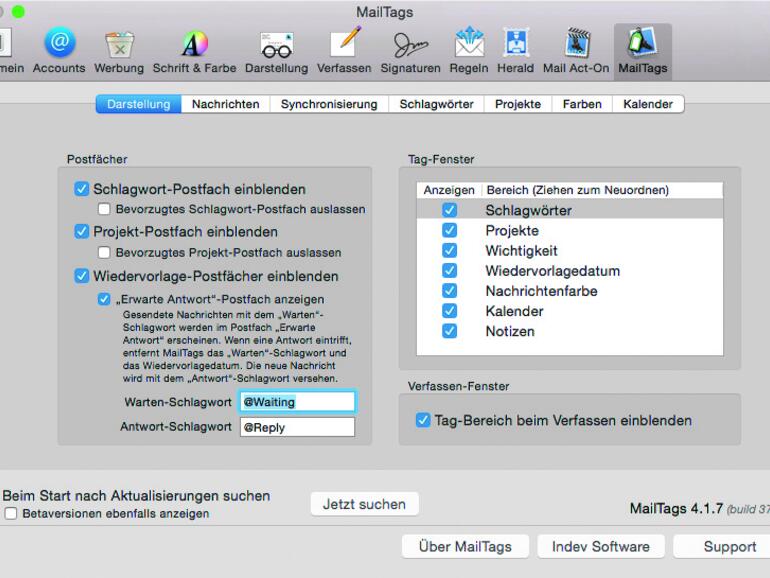Toggle „Erwarte Antwort“-Postfach anzeigen checkbox

104,299
